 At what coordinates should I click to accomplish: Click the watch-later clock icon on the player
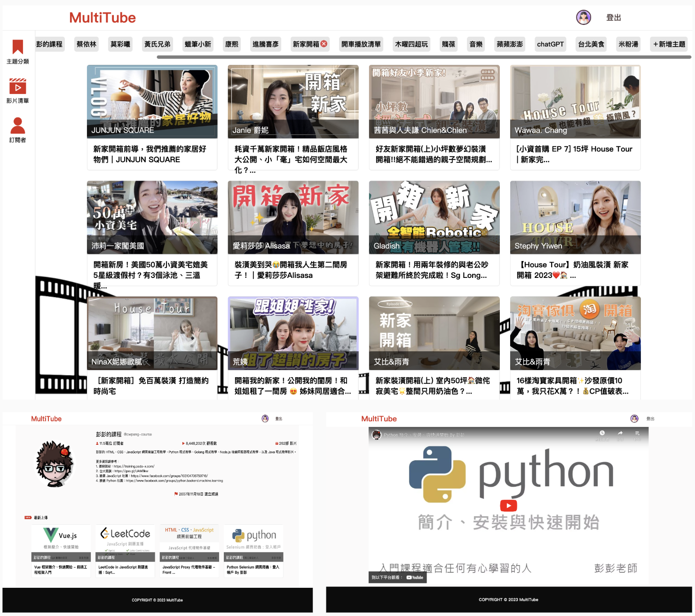point(602,433)
